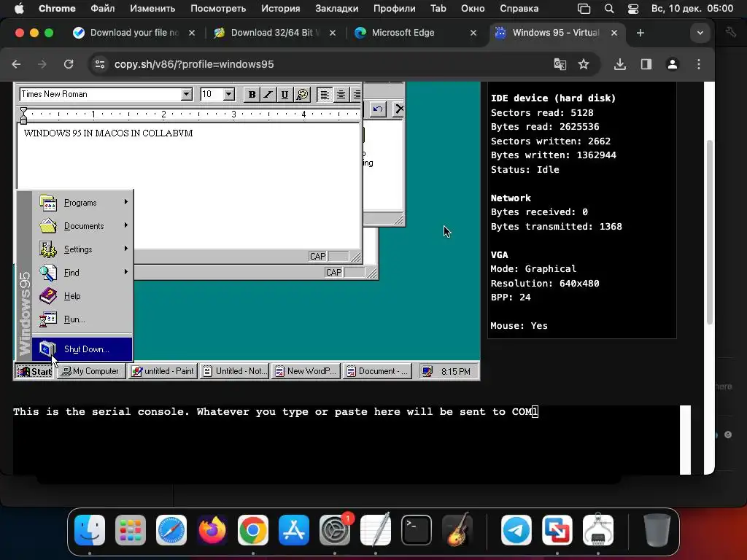The height and width of the screenshot is (560, 747).
Task: Click the Chrome address bar URL
Action: pyautogui.click(x=194, y=64)
